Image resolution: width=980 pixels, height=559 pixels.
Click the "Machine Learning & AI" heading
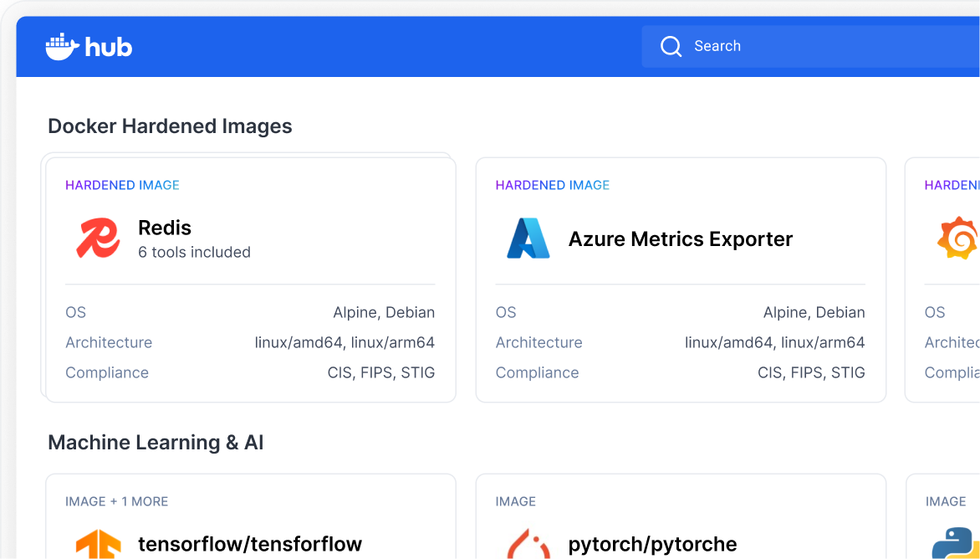coord(156,443)
